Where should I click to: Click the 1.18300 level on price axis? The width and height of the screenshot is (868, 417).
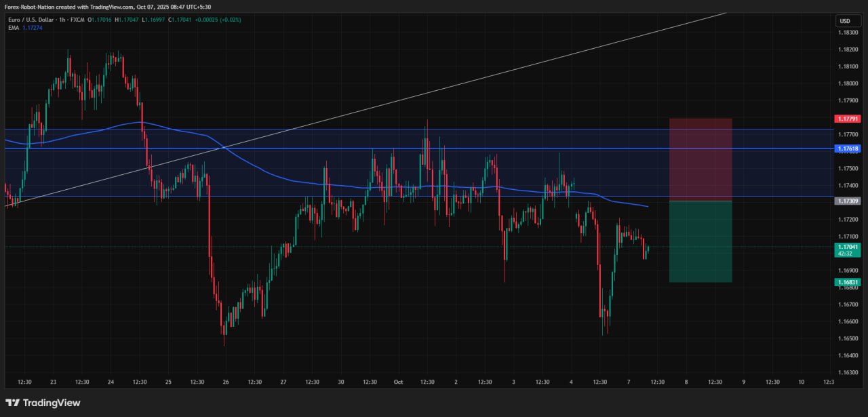coord(848,33)
